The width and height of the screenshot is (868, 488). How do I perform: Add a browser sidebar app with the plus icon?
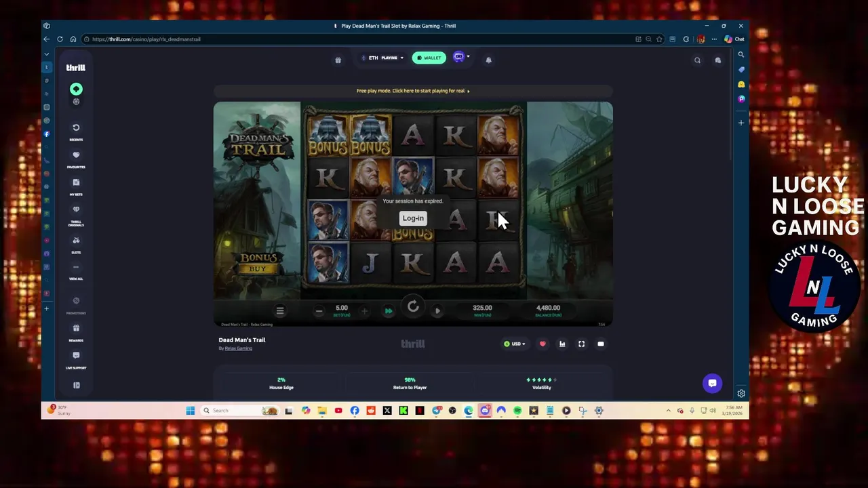click(x=741, y=123)
